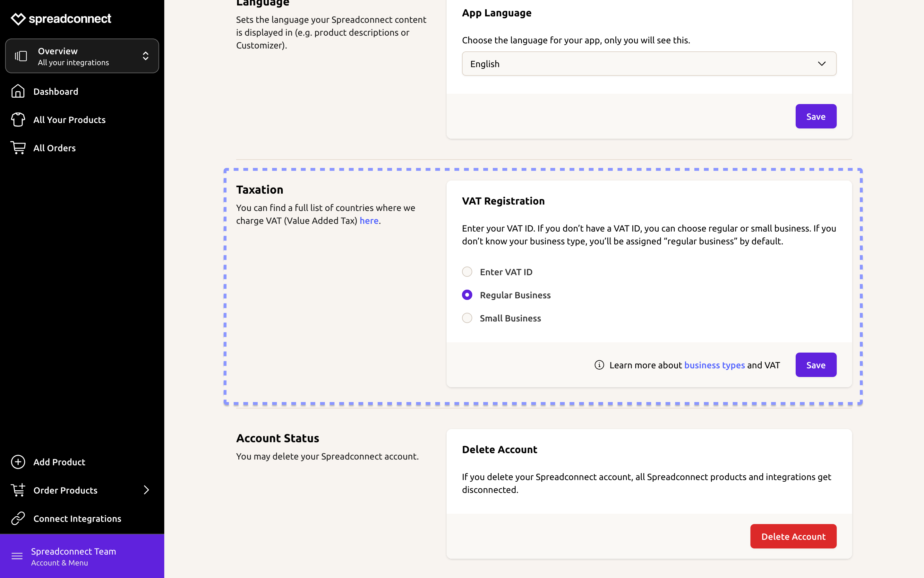This screenshot has height=578, width=924.
Task: Click the Order Products cart-plus icon
Action: click(18, 490)
